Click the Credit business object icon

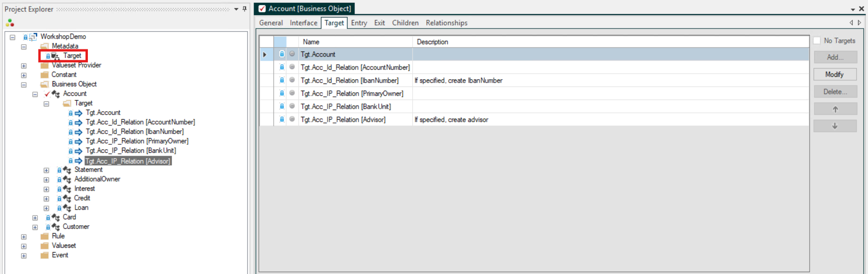pyautogui.click(x=67, y=198)
